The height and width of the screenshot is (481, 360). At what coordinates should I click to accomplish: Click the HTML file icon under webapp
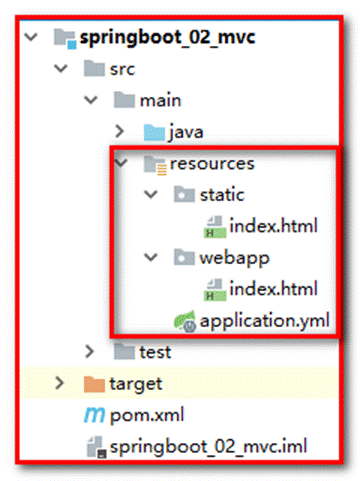[x=215, y=290]
